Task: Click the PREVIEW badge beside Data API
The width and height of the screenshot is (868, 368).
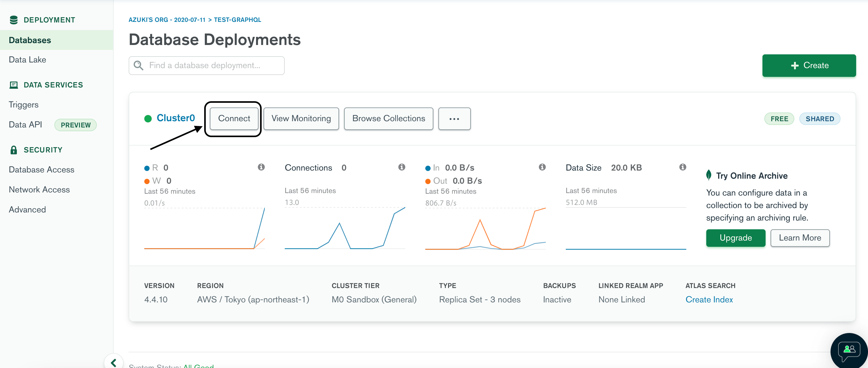Action: tap(76, 125)
